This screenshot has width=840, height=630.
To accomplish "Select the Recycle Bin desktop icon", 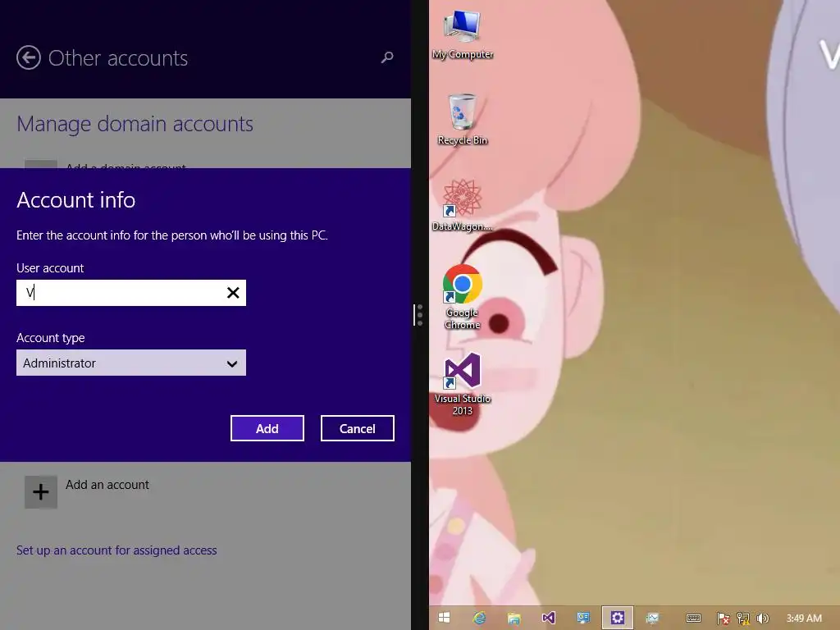I will (463, 120).
